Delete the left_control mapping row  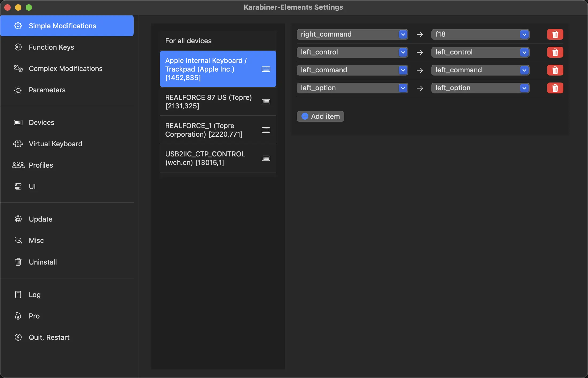555,52
